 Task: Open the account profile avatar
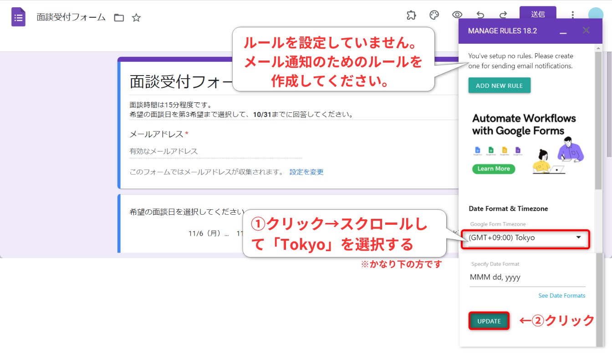point(596,15)
